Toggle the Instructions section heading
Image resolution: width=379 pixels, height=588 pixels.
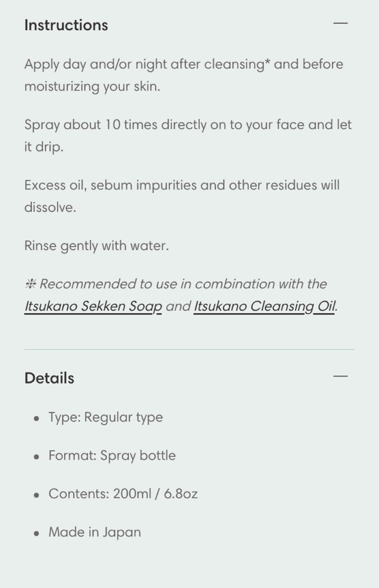click(66, 25)
